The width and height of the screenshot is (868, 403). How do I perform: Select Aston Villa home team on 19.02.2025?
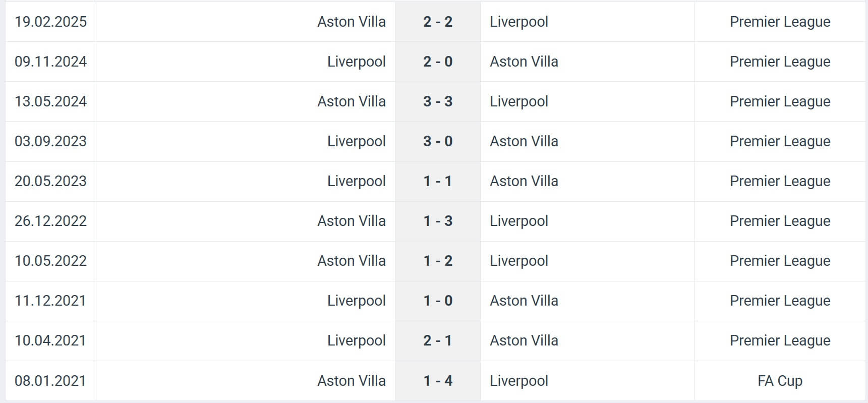[x=351, y=22]
